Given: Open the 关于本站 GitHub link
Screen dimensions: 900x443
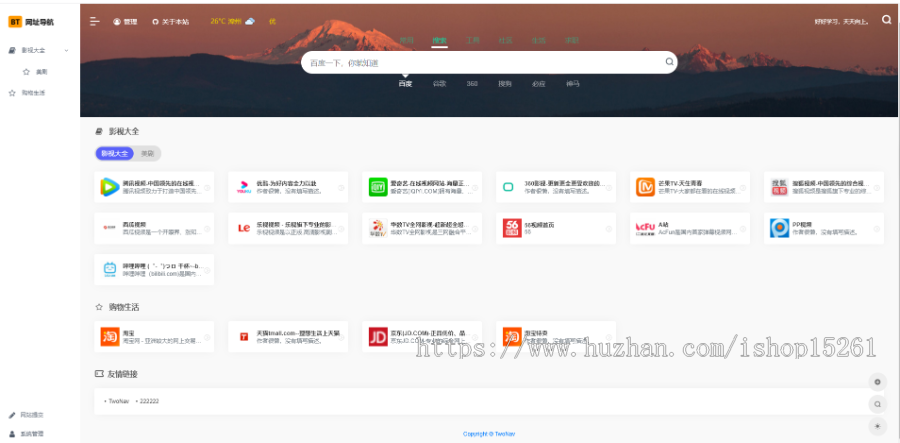Looking at the screenshot, I should tap(170, 22).
